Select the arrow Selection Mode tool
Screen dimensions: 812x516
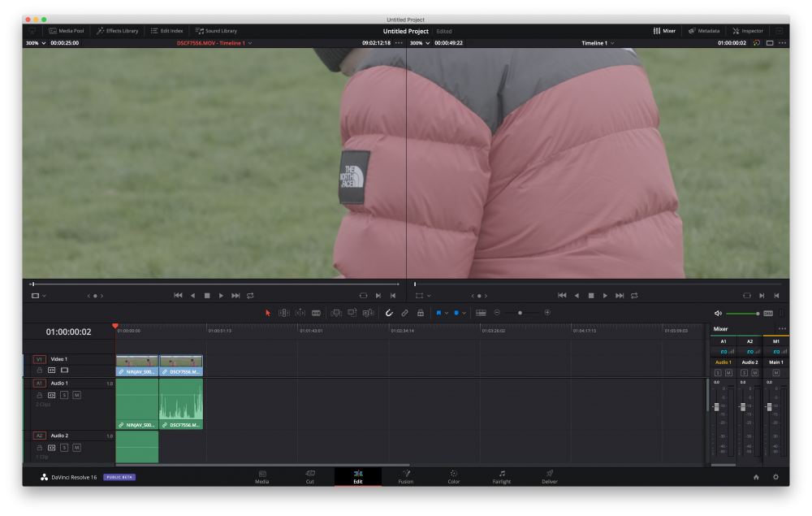coord(268,313)
